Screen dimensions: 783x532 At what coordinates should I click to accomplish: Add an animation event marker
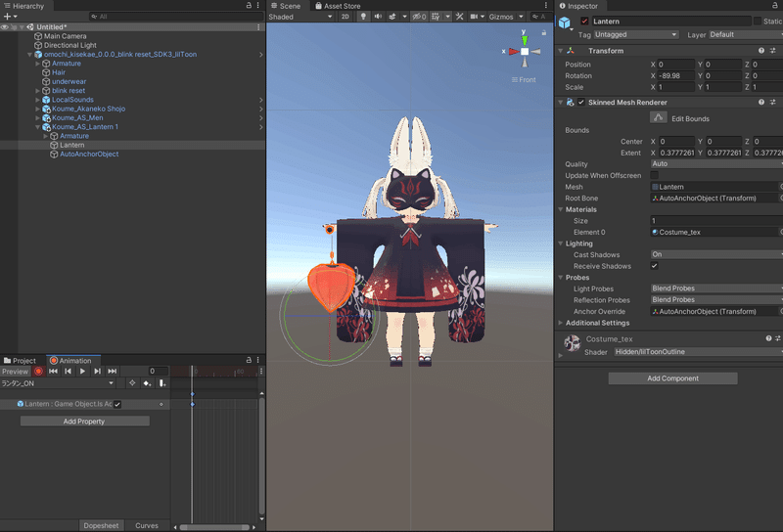(162, 383)
